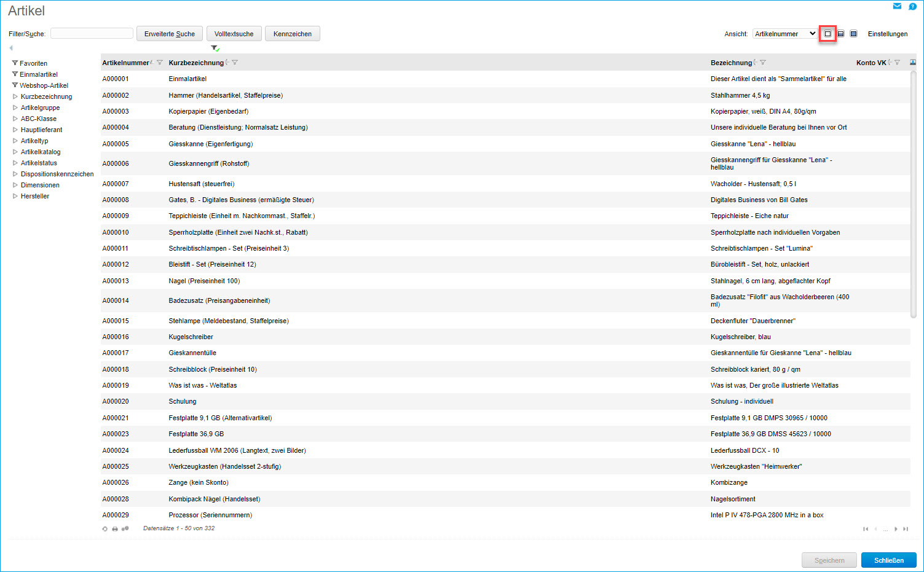This screenshot has width=924, height=572.
Task: Click the sort arrow beside Kurzbezeichnung header
Action: tap(227, 62)
